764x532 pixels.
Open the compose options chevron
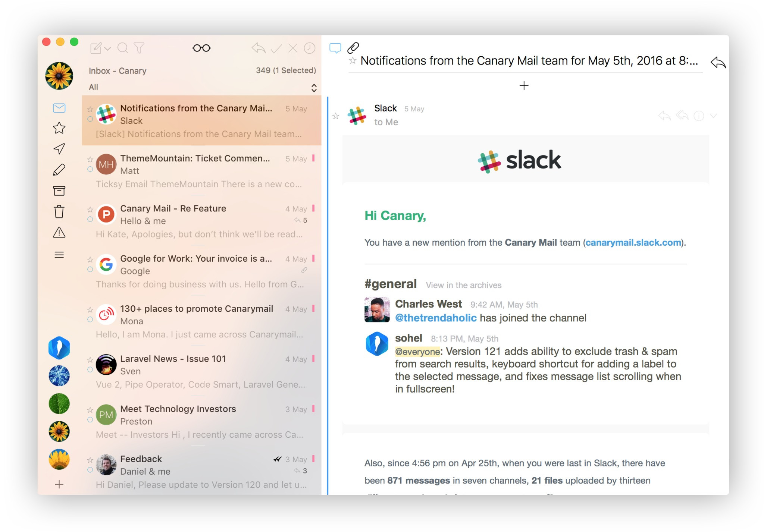click(x=108, y=49)
